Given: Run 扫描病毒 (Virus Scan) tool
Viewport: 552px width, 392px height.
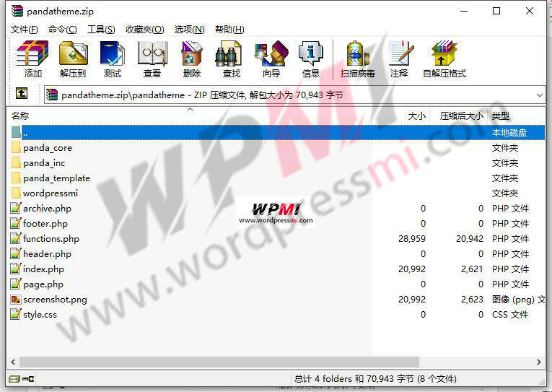Looking at the screenshot, I should tap(358, 58).
